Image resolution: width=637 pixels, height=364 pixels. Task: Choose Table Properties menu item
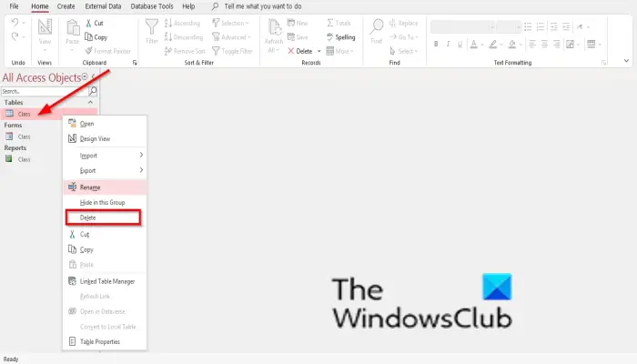click(x=105, y=341)
